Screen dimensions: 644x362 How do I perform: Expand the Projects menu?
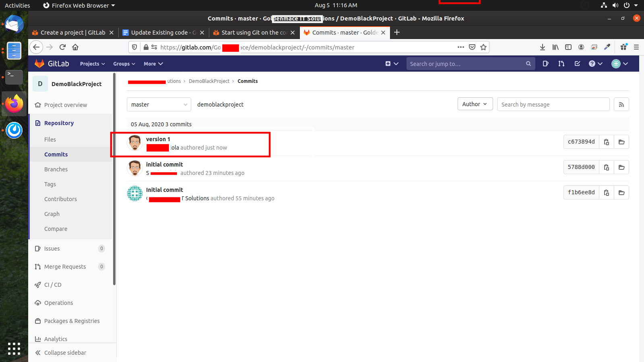click(92, 64)
